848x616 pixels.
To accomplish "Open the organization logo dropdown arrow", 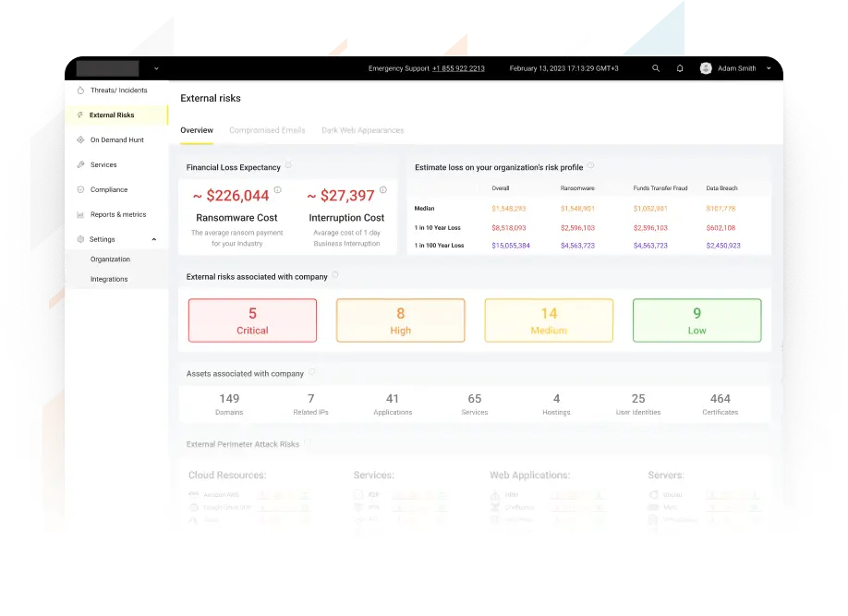I will pos(156,68).
